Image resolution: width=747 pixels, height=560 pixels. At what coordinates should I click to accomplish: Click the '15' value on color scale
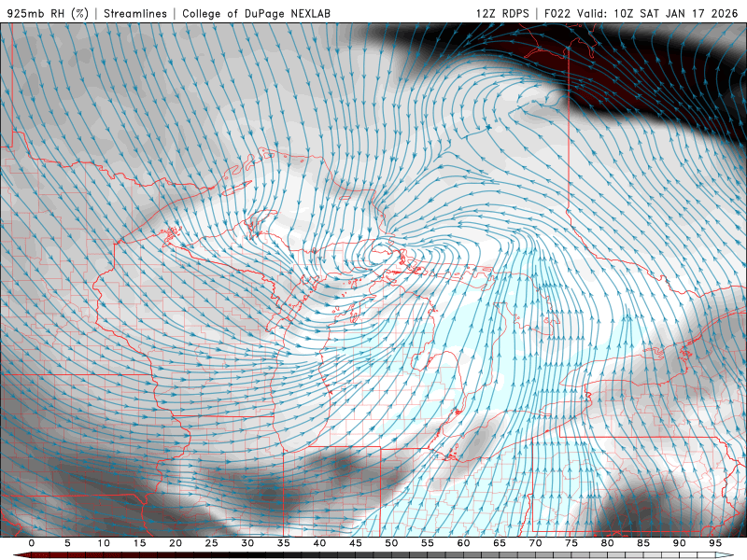point(139,543)
